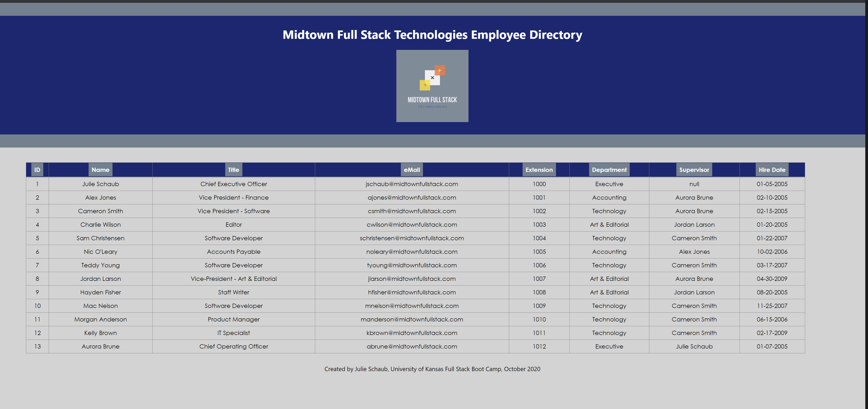Click the Department column header
The width and height of the screenshot is (868, 409).
(x=609, y=170)
